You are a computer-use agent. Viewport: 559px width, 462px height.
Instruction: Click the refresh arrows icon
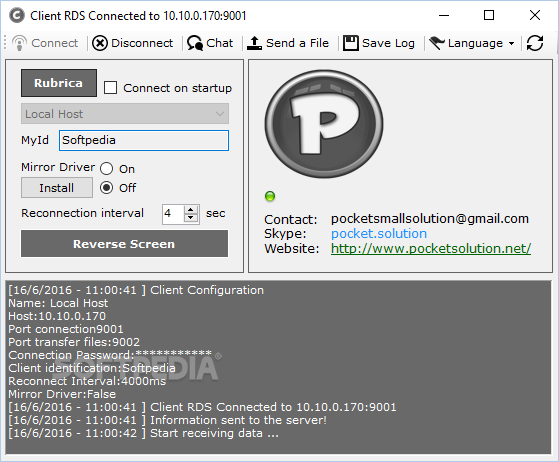click(x=535, y=43)
